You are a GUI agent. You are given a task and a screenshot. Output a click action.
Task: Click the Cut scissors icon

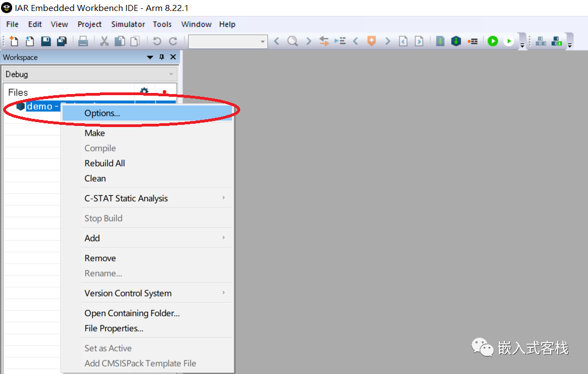(104, 41)
